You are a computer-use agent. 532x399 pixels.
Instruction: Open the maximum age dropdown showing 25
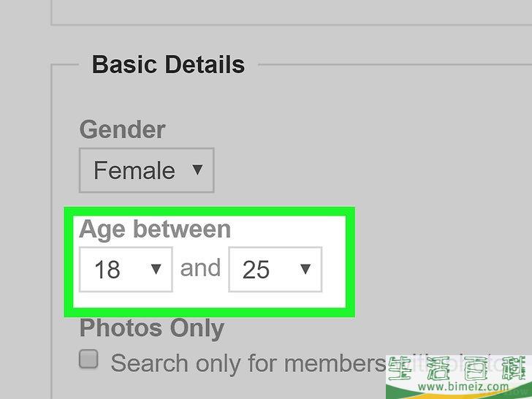tap(275, 269)
